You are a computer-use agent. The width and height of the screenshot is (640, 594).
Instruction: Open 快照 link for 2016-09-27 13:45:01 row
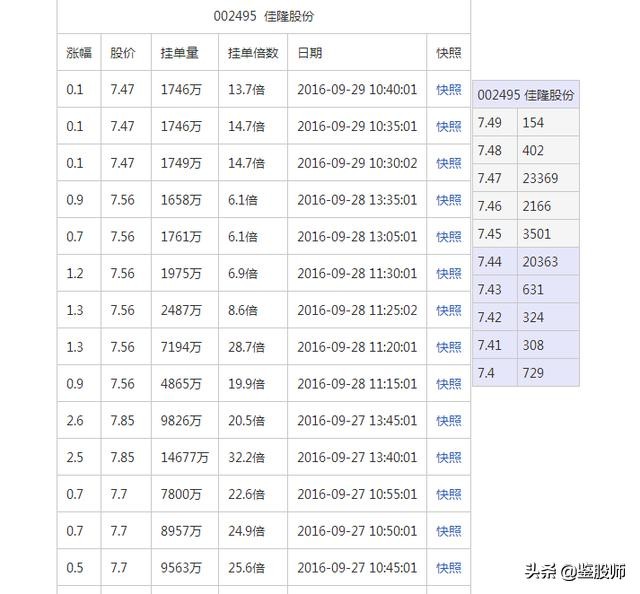(x=449, y=420)
